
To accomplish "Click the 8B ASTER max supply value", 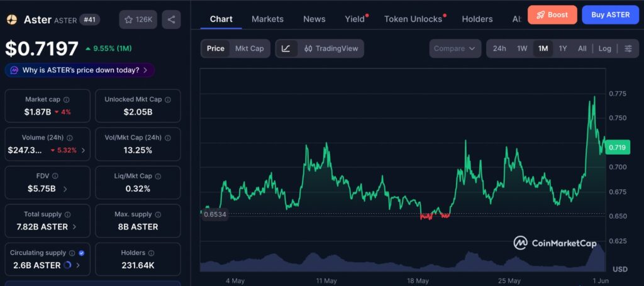I will (138, 227).
